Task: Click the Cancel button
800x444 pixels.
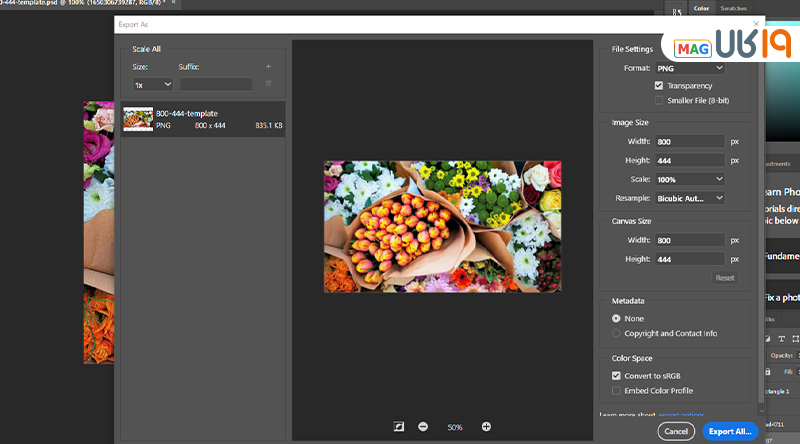Action: click(676, 431)
